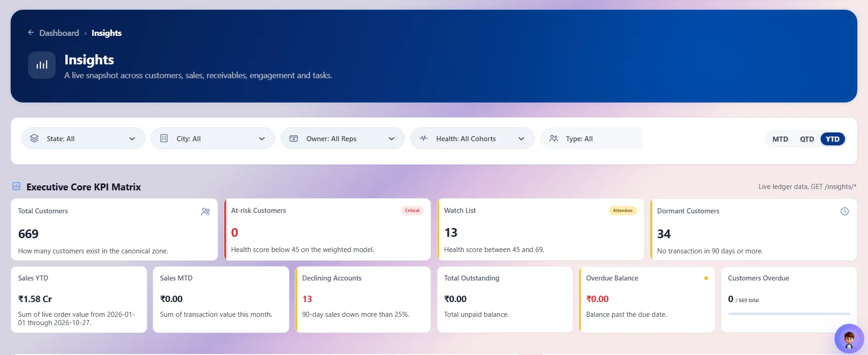Open the State: All dropdown

[83, 138]
